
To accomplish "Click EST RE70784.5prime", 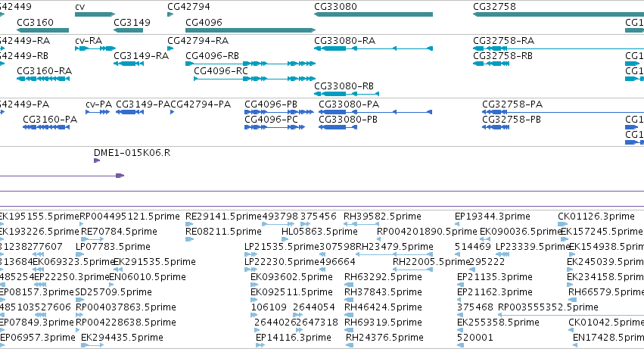I will (119, 232).
